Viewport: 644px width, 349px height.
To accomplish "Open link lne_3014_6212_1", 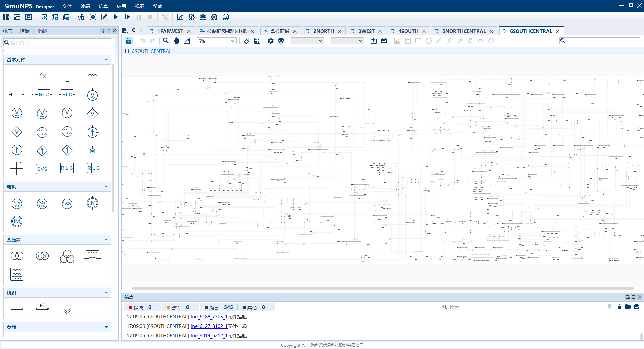I will tap(209, 336).
